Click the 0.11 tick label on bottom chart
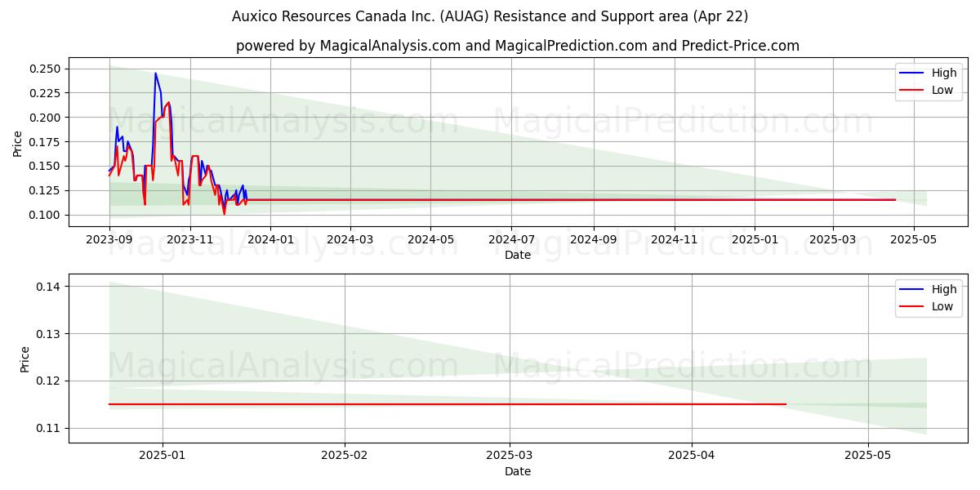Screen dimensions: 980x490 coord(48,429)
